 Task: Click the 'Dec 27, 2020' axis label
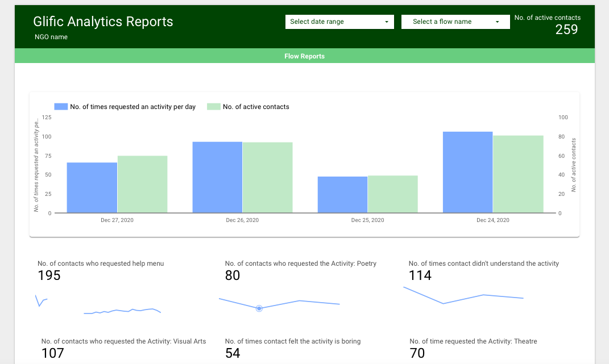(117, 220)
